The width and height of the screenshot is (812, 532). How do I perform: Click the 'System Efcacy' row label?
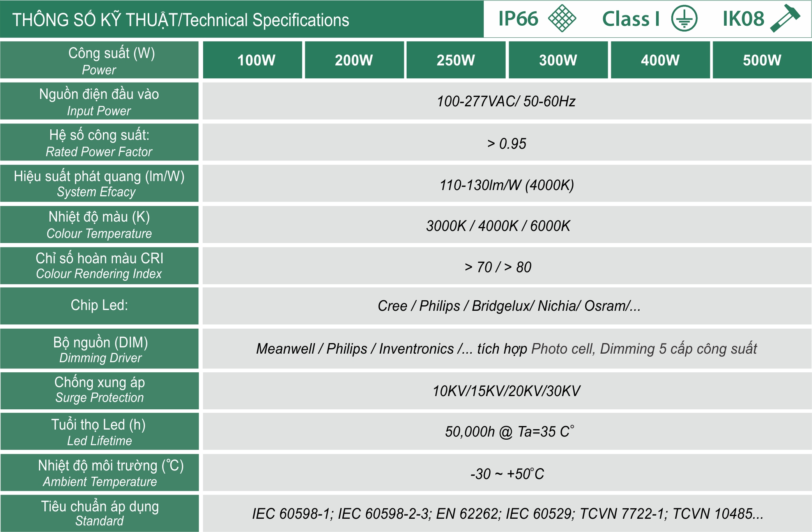pyautogui.click(x=99, y=183)
